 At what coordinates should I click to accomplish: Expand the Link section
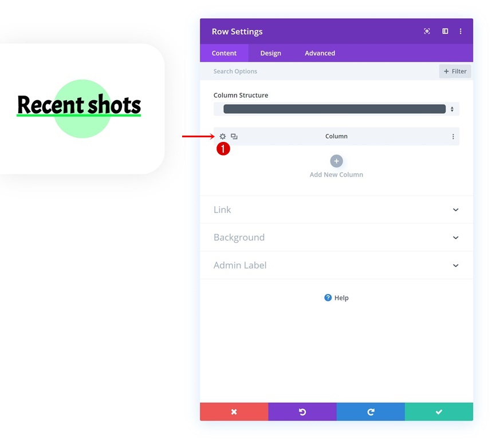click(x=336, y=209)
